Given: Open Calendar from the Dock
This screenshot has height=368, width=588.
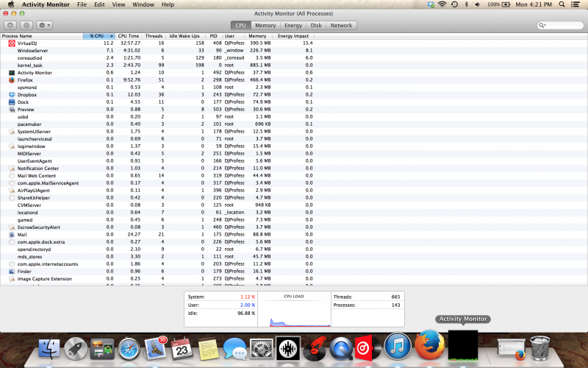Looking at the screenshot, I should [x=182, y=348].
